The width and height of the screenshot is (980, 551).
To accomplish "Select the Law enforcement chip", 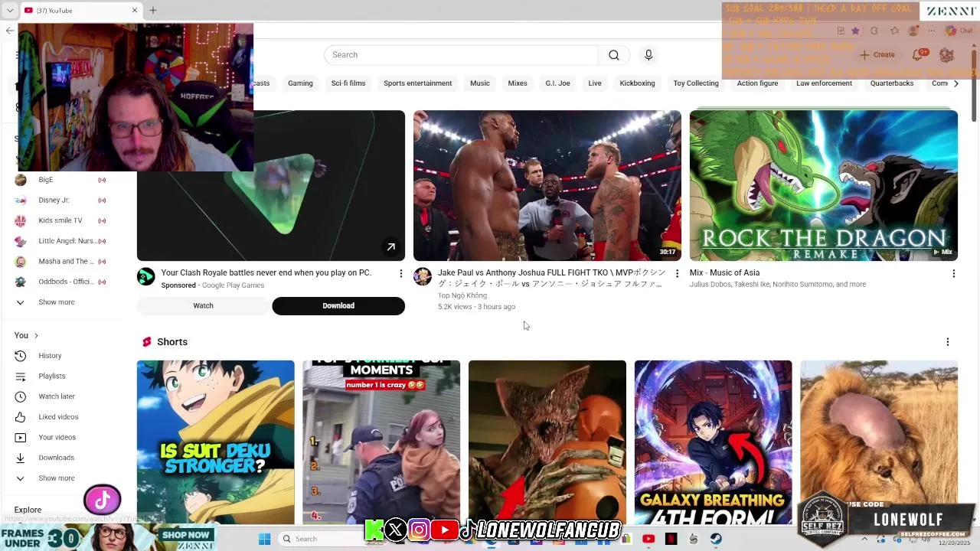I will tap(824, 83).
